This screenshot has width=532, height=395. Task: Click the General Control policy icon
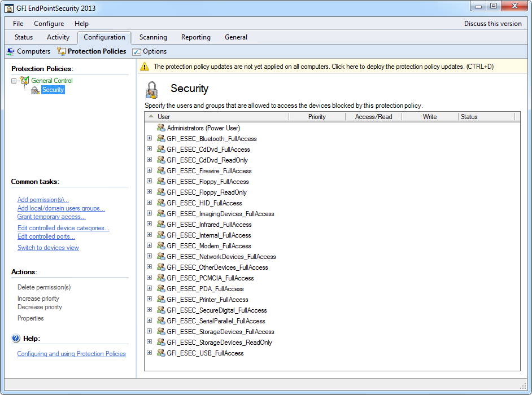[x=24, y=81]
